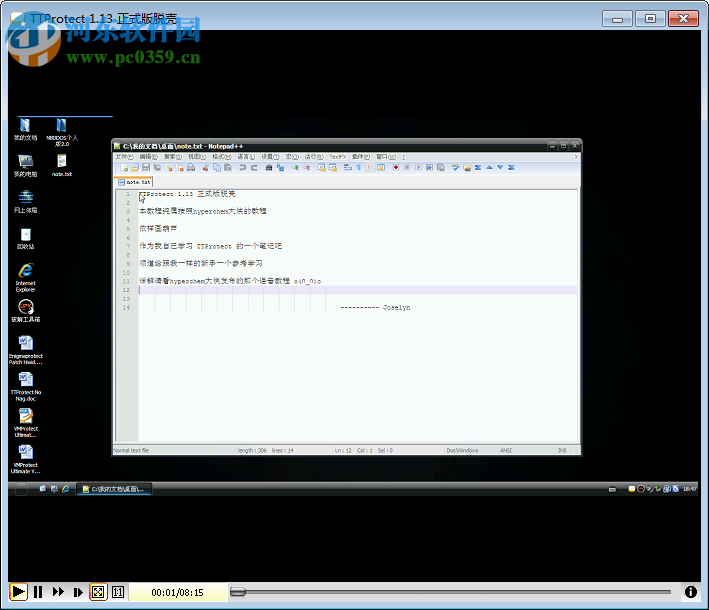The image size is (709, 610).
Task: Step forward one frame in the player
Action: tap(78, 592)
